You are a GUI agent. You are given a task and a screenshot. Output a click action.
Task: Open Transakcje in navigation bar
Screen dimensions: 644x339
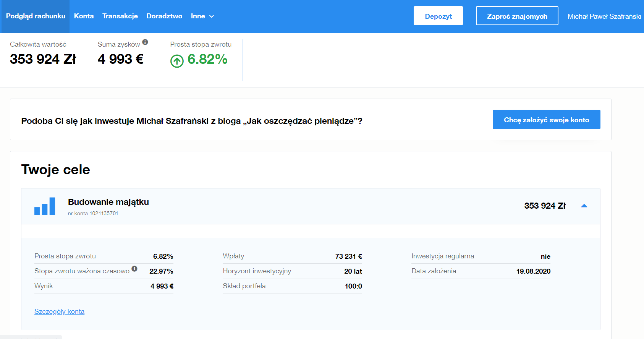click(x=120, y=16)
